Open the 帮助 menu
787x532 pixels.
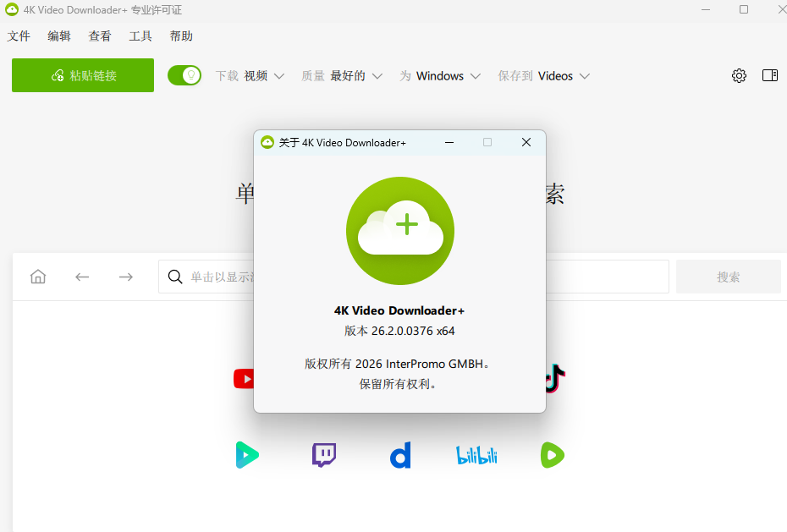tap(181, 36)
